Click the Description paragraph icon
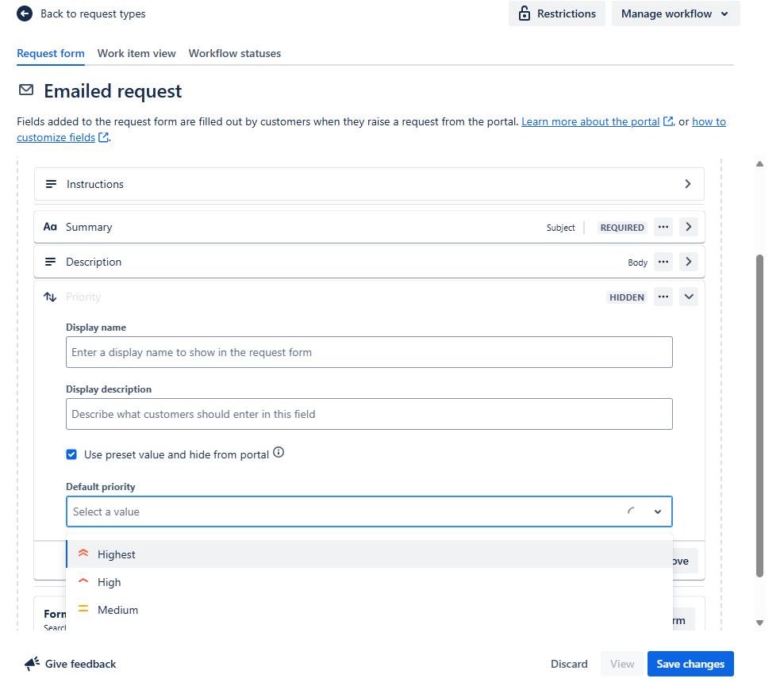 click(x=50, y=262)
